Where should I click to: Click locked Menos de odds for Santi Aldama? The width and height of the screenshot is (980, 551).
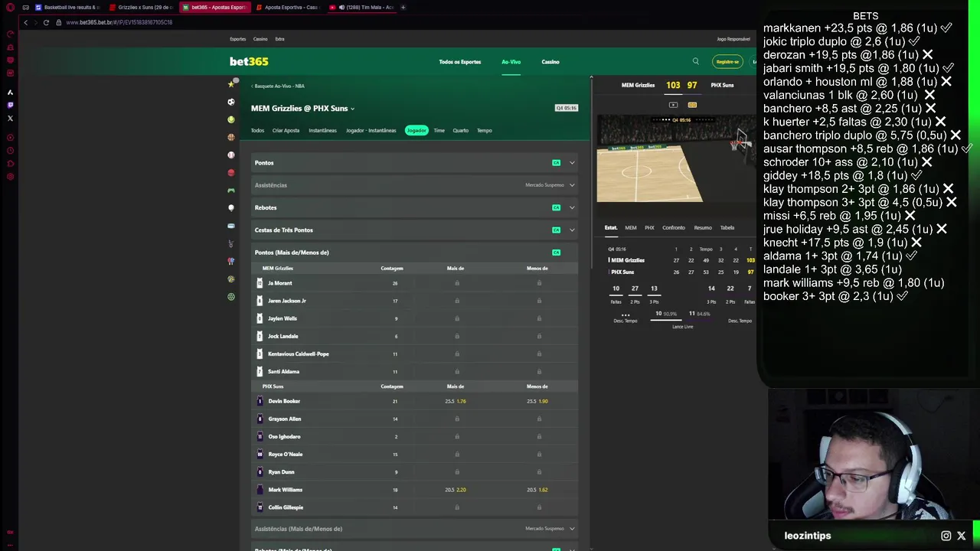pos(539,371)
